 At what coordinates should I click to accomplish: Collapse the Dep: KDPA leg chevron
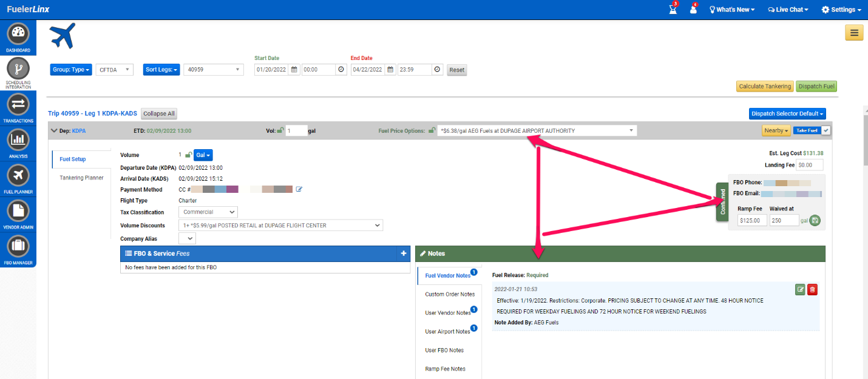point(54,130)
